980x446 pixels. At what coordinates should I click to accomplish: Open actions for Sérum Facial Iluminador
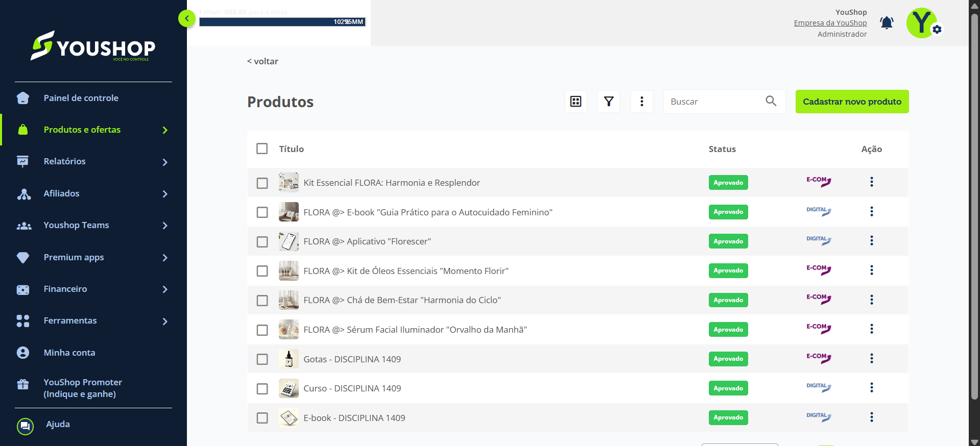pos(872,329)
